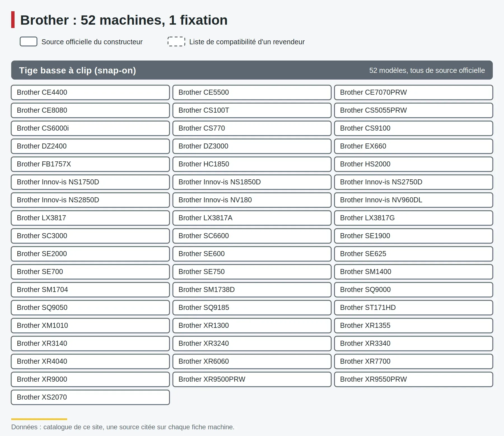Select the Brother XR1355 model
The image size is (504, 436).
[x=414, y=326]
